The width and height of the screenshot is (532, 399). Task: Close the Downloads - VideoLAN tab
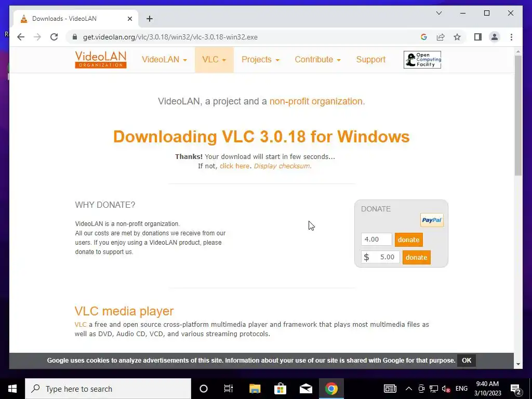pos(129,19)
